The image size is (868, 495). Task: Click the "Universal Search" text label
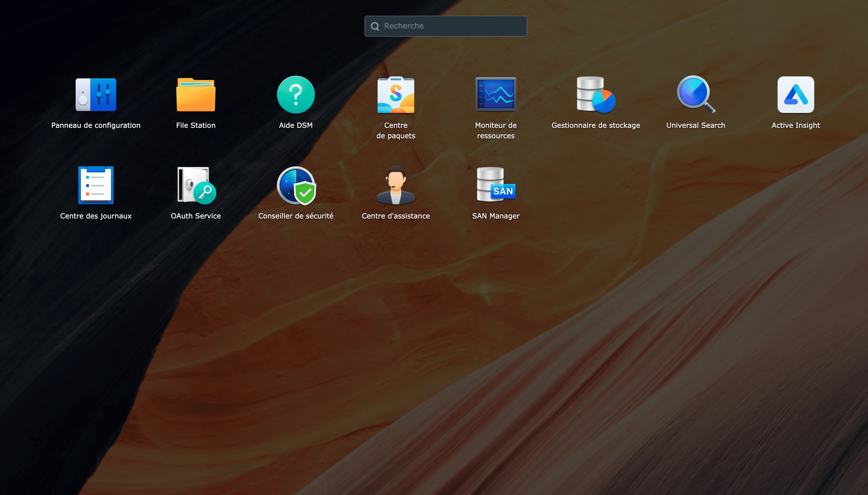pyautogui.click(x=696, y=125)
